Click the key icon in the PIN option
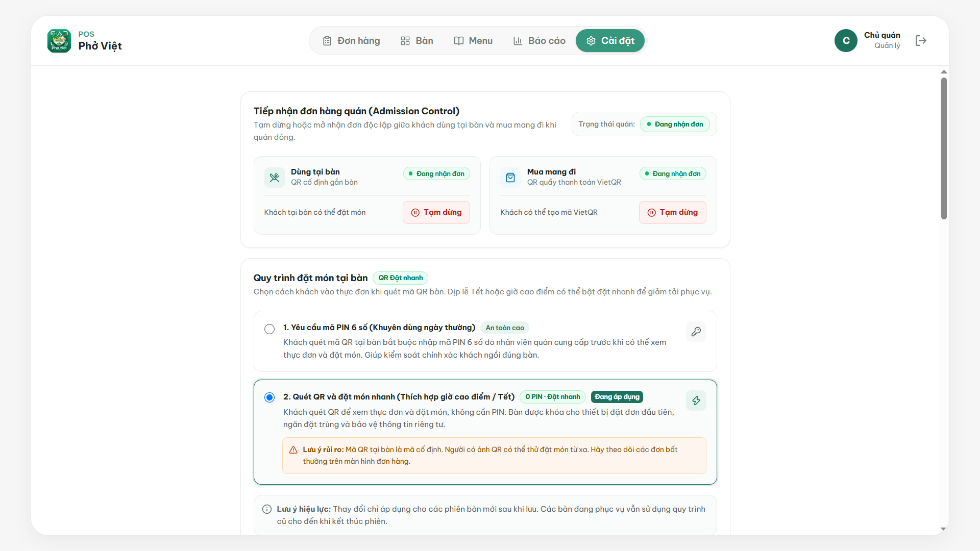The image size is (980, 551). click(x=696, y=332)
